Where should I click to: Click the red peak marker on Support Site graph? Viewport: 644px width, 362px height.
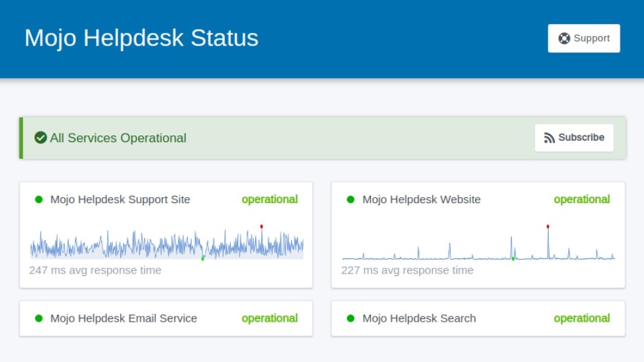coord(261,227)
